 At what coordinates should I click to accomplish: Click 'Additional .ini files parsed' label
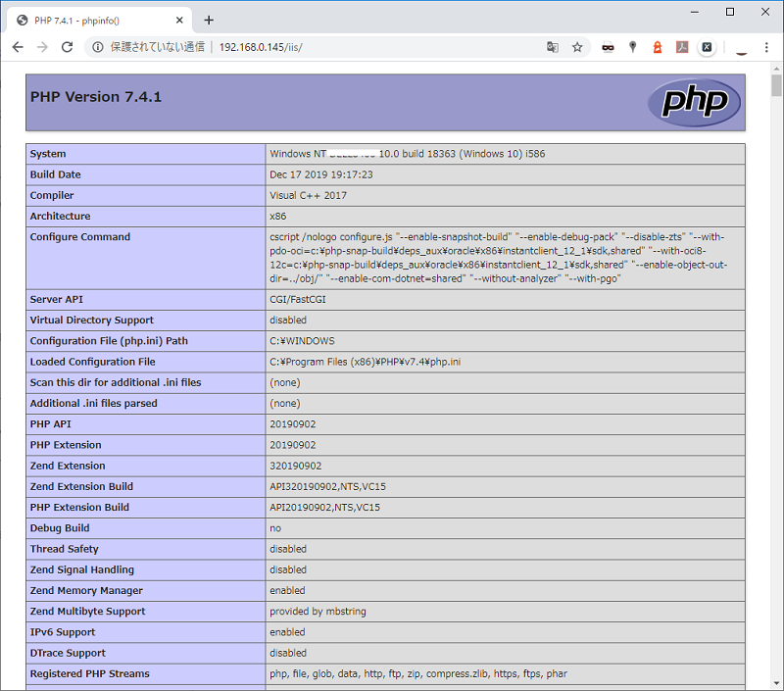(93, 404)
